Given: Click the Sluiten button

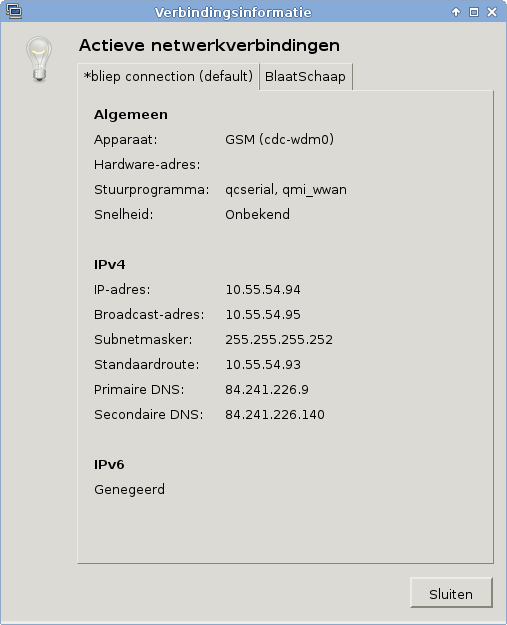Looking at the screenshot, I should (451, 594).
